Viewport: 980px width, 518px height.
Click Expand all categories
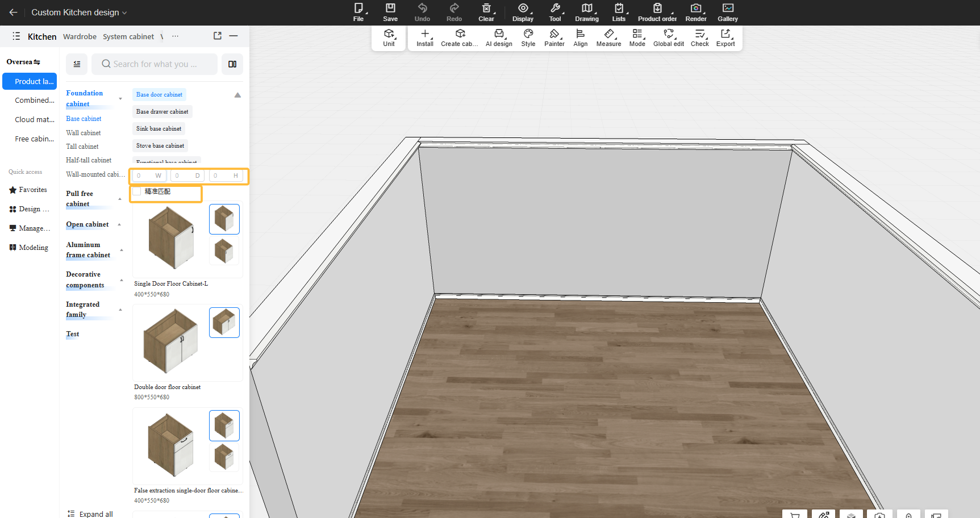90,513
